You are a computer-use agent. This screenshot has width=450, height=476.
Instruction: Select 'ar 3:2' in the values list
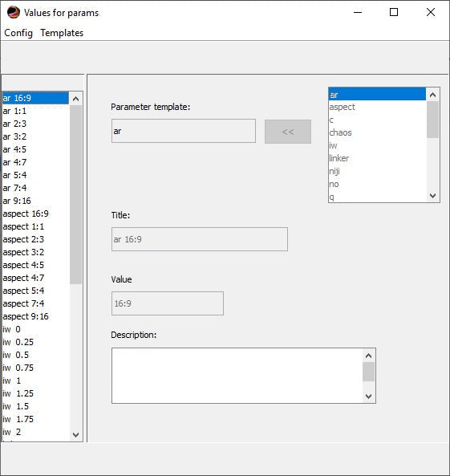coord(35,136)
